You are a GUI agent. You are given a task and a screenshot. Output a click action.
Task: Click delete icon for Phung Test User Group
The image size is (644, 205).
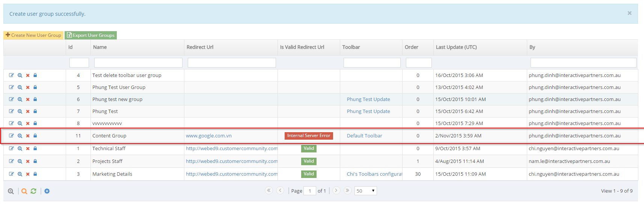point(28,87)
